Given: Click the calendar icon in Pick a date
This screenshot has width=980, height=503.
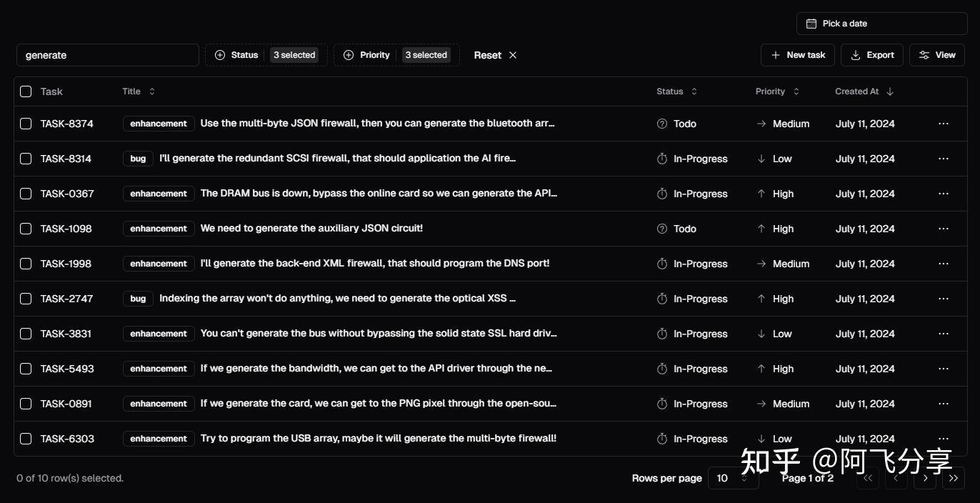Looking at the screenshot, I should pyautogui.click(x=811, y=24).
